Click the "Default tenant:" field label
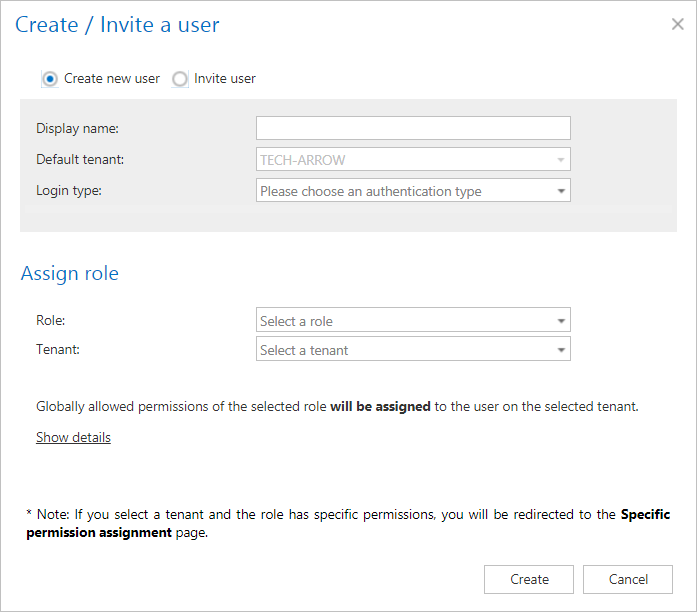 click(80, 159)
